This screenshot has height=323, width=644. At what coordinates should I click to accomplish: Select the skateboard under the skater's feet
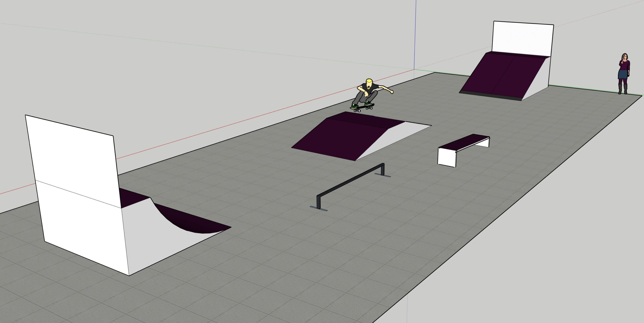362,108
